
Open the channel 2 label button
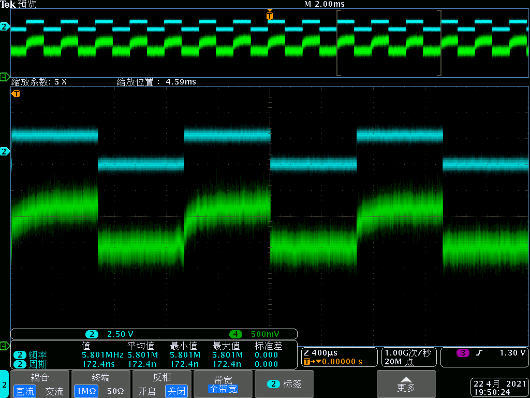click(284, 384)
